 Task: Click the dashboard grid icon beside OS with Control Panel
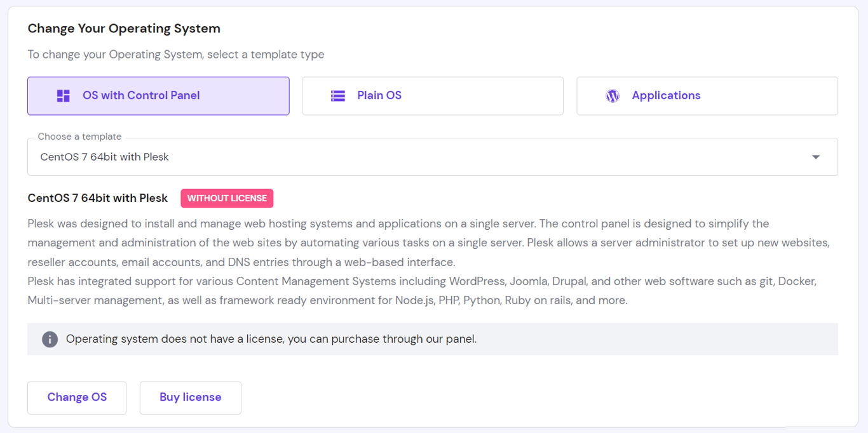(x=63, y=95)
